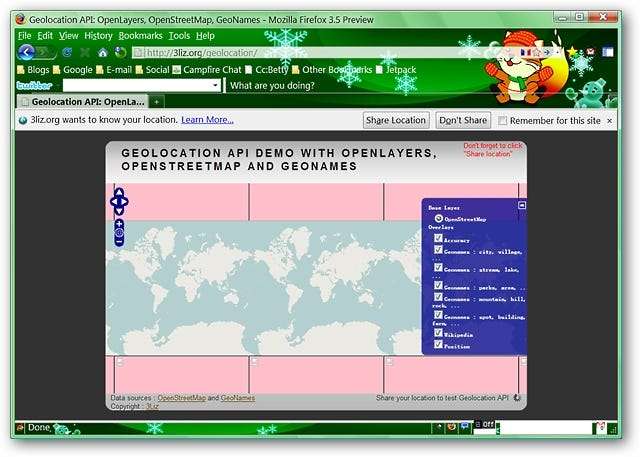Minimize the layer switcher panel
Viewport: 640px width, 457px height.
521,205
